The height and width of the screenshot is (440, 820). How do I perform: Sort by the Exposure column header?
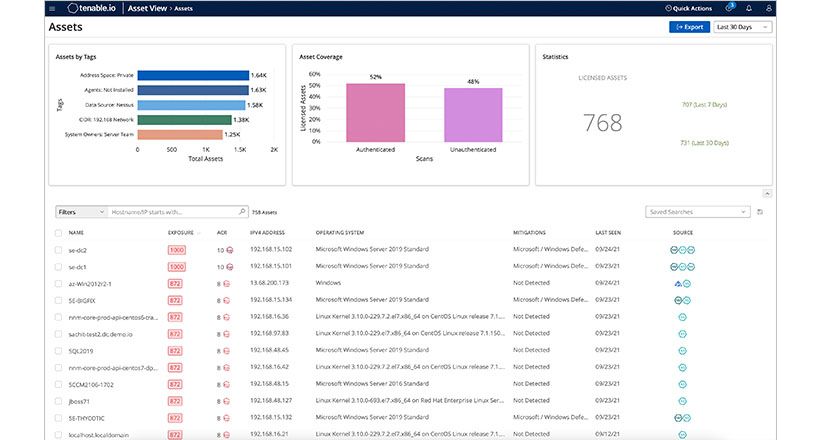click(x=182, y=232)
